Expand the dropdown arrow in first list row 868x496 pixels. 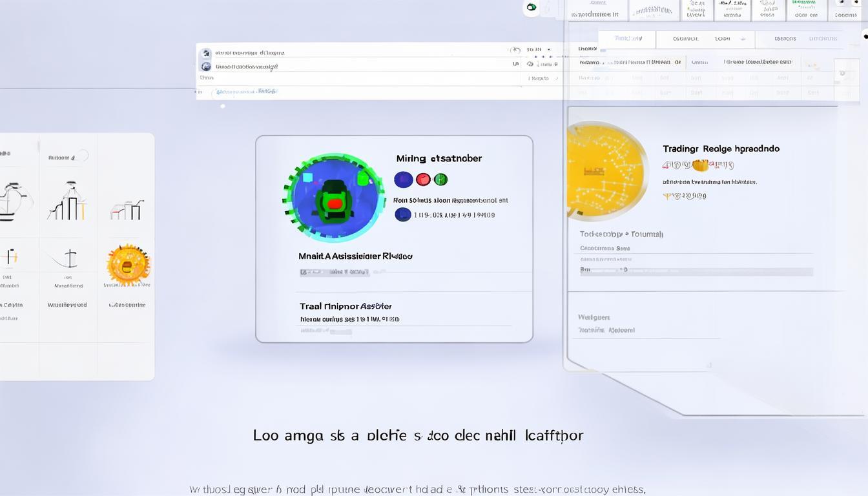pyautogui.click(x=548, y=50)
